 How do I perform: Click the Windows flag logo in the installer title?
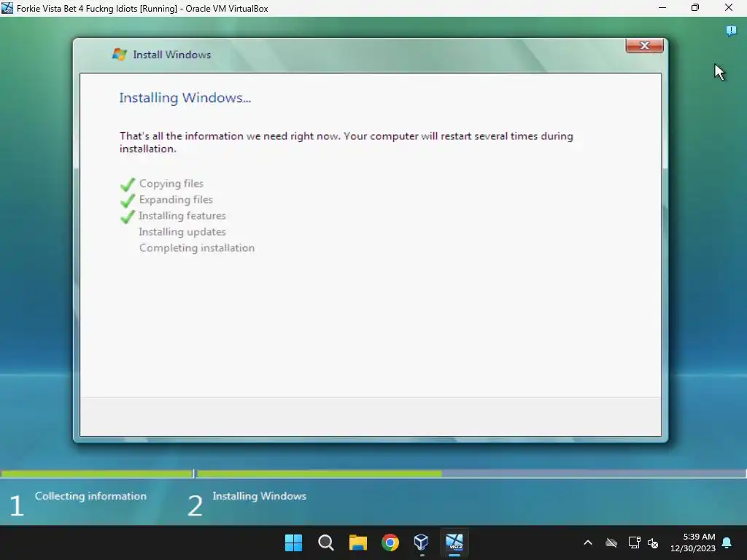tap(119, 54)
